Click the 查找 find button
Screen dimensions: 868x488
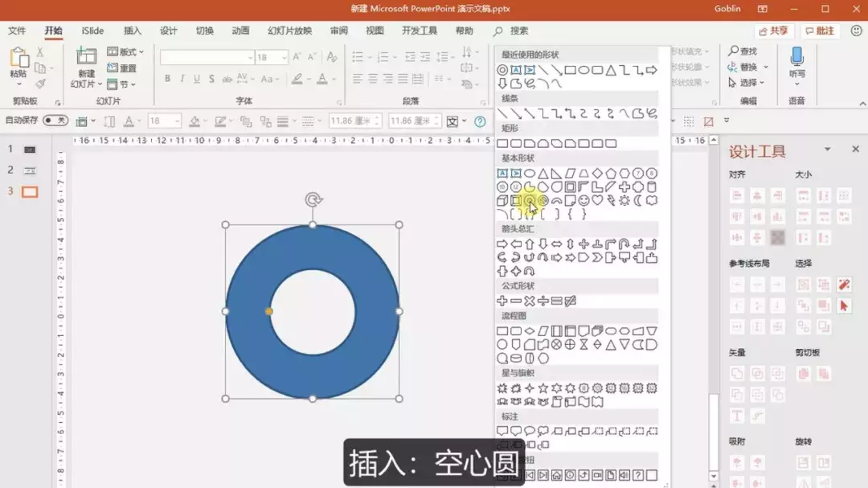tap(743, 51)
